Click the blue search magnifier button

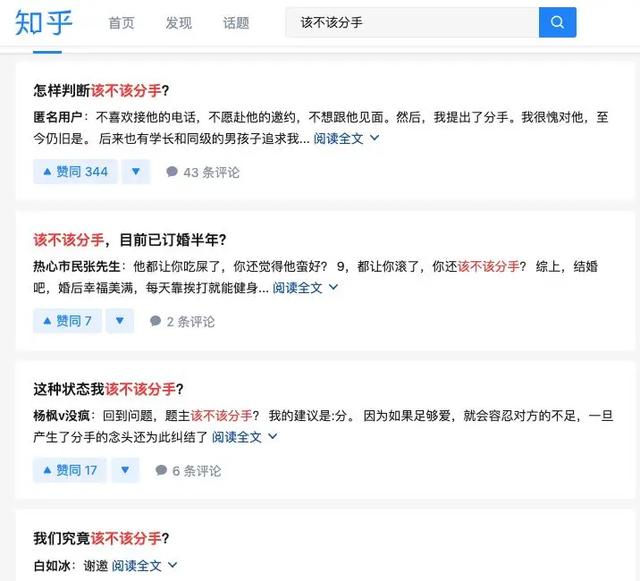558,22
